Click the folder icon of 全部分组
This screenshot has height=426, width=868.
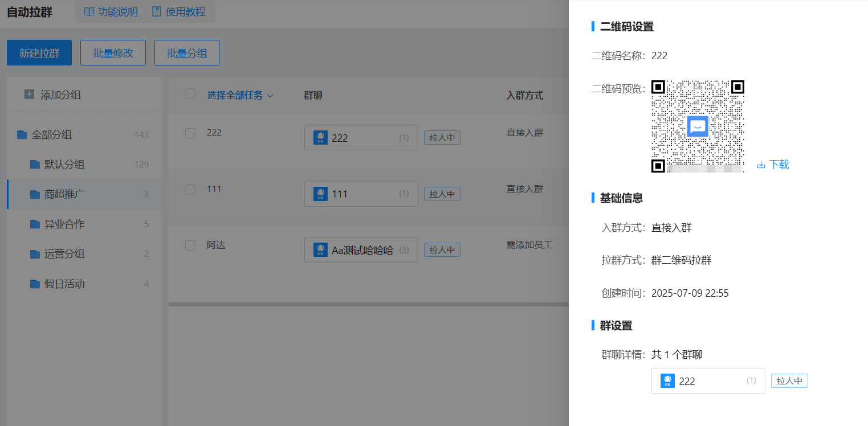(22, 135)
